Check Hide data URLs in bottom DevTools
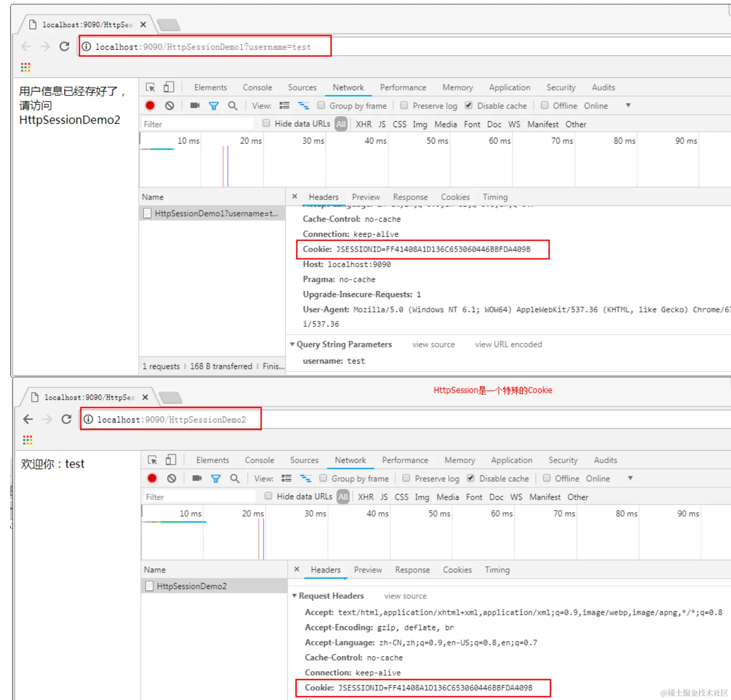The height and width of the screenshot is (700, 731). (x=268, y=496)
